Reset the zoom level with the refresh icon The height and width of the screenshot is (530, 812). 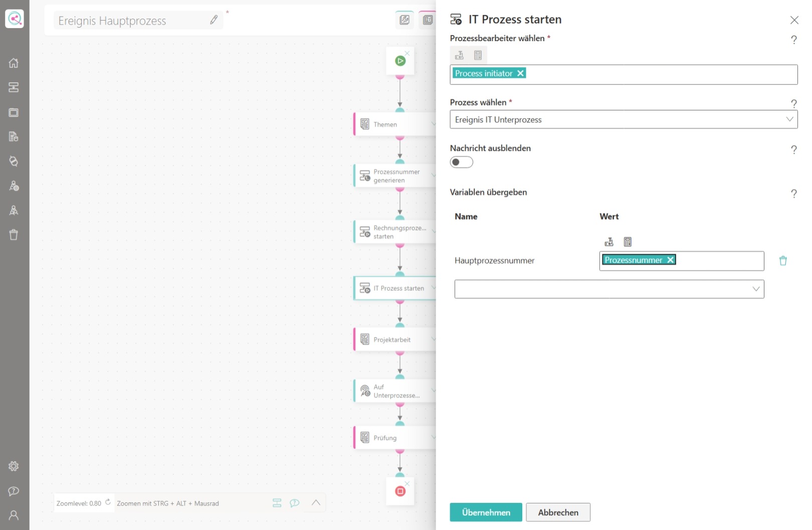point(108,502)
